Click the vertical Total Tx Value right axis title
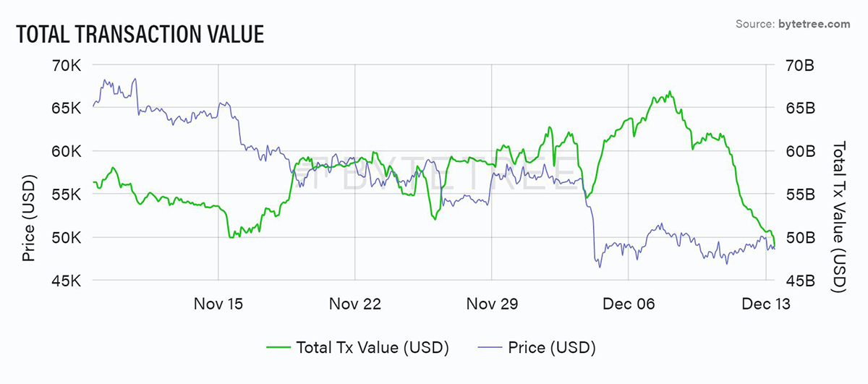This screenshot has height=384, width=868. [839, 217]
